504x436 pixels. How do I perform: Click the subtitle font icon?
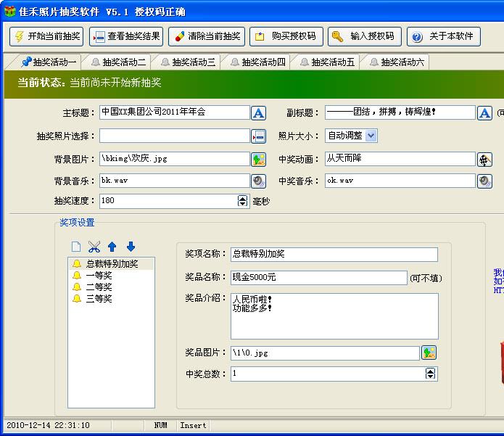[485, 112]
